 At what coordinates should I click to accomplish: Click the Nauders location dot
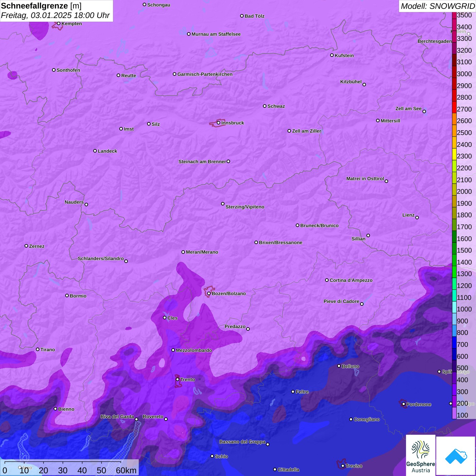[86, 204]
